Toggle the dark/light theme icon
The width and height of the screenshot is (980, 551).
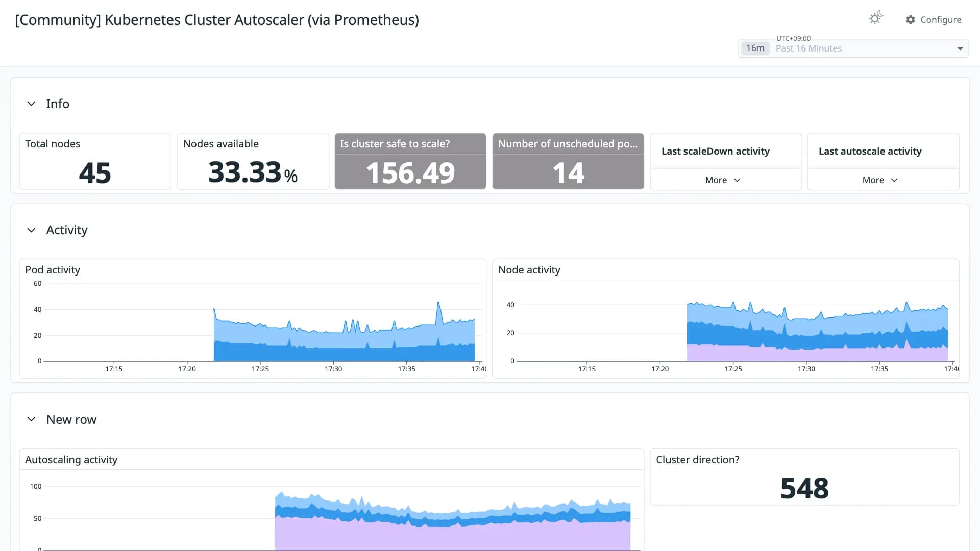click(x=876, y=18)
